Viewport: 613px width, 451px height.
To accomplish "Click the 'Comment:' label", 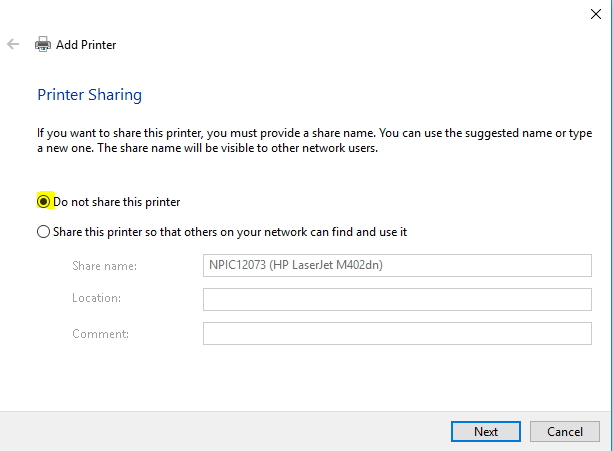I will tap(100, 334).
